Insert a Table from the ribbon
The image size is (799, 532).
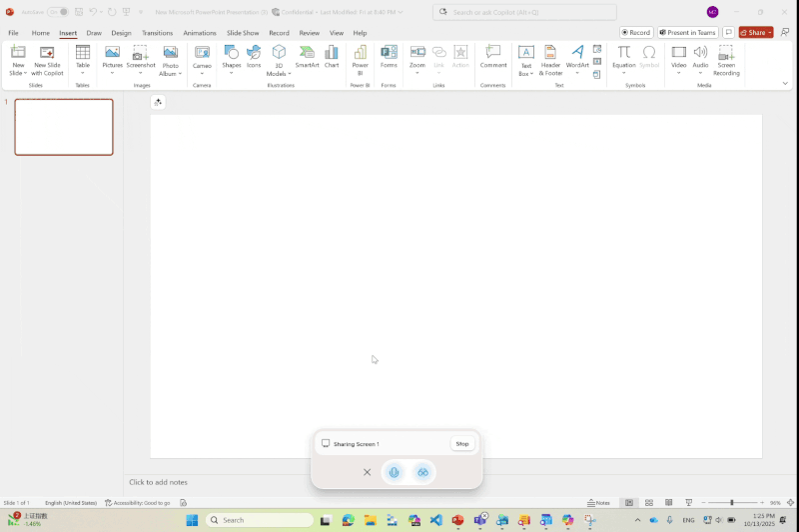(83, 57)
